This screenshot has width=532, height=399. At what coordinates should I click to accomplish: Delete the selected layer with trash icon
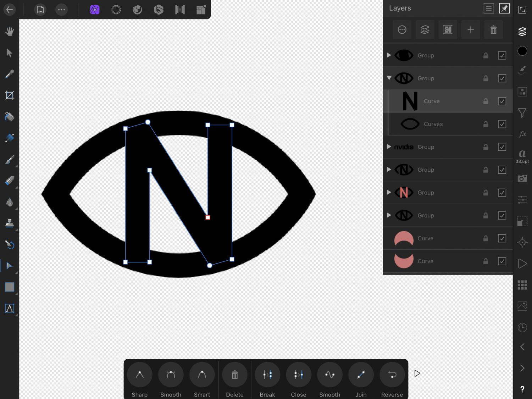click(493, 30)
